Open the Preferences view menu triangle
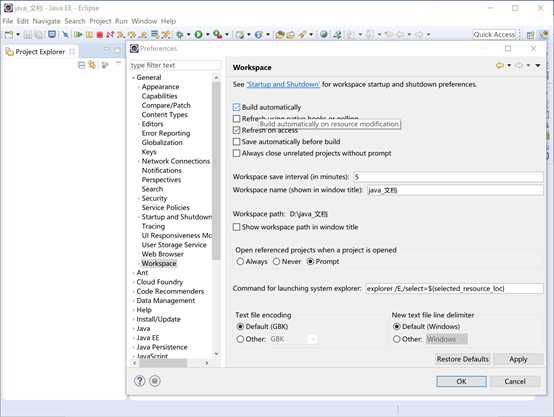This screenshot has height=417, width=554. 538,65
